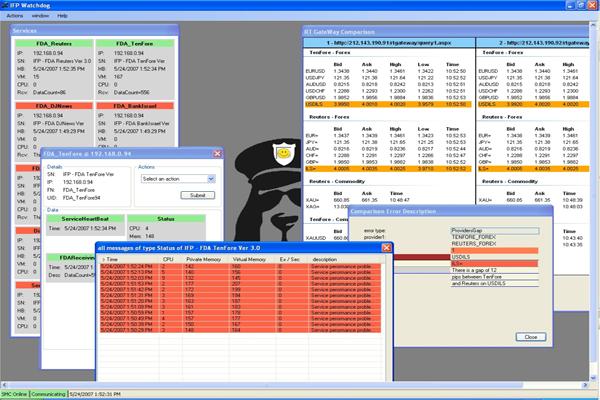Click the horizontal scrollbar of main window
600x400 pixels.
pos(264,385)
